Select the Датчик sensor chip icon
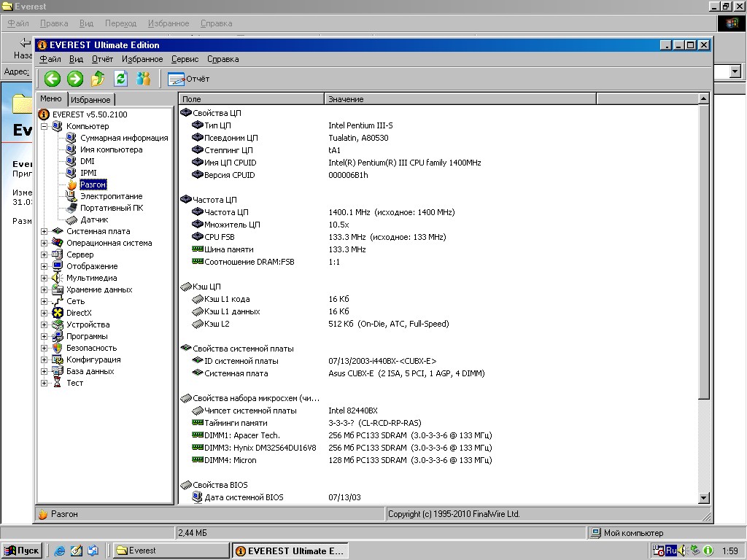The image size is (747, 560). tap(71, 219)
